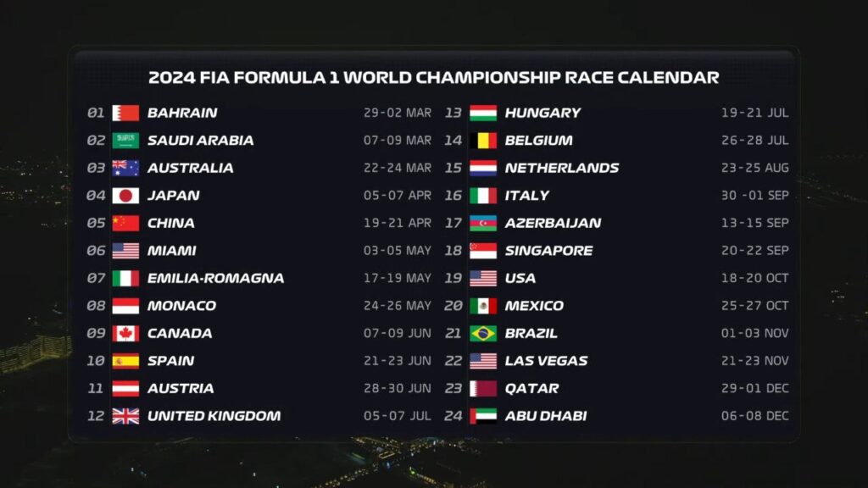Screen dimensions: 868x488
Task: Click the Saudi Arabia flag icon
Action: click(x=125, y=141)
